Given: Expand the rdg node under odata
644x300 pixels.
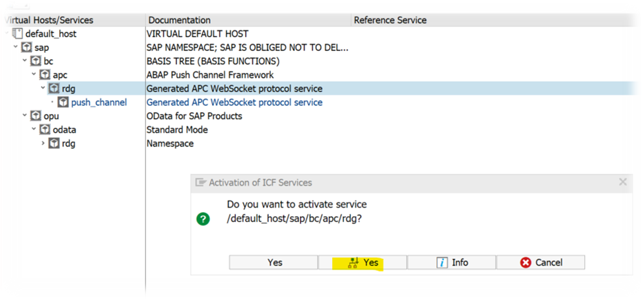Looking at the screenshot, I should pos(43,143).
